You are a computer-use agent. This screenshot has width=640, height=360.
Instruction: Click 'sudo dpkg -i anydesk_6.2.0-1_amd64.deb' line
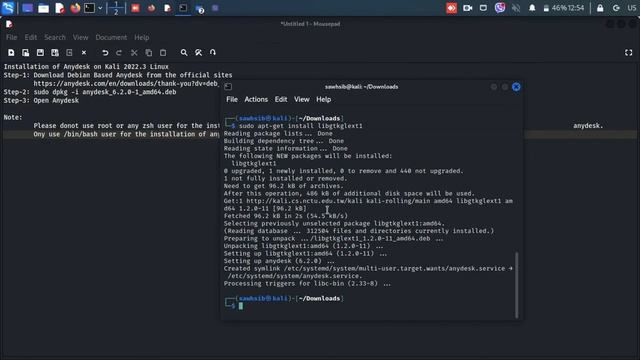tap(105, 92)
